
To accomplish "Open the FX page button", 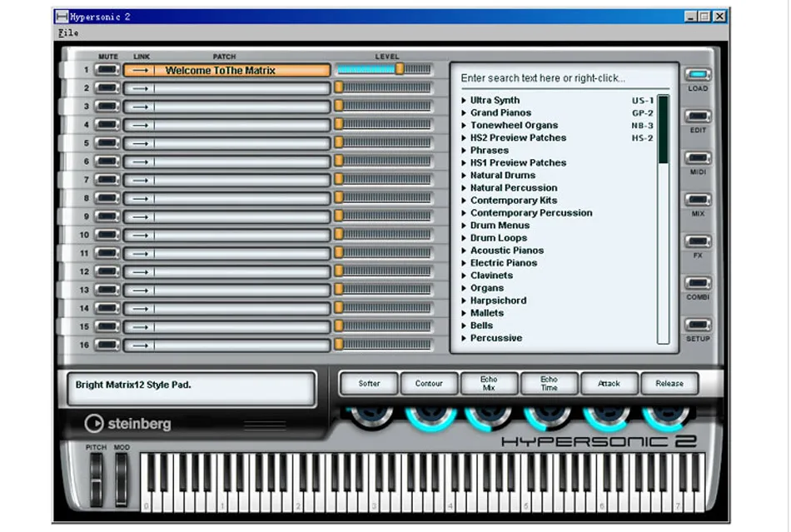I will point(698,241).
